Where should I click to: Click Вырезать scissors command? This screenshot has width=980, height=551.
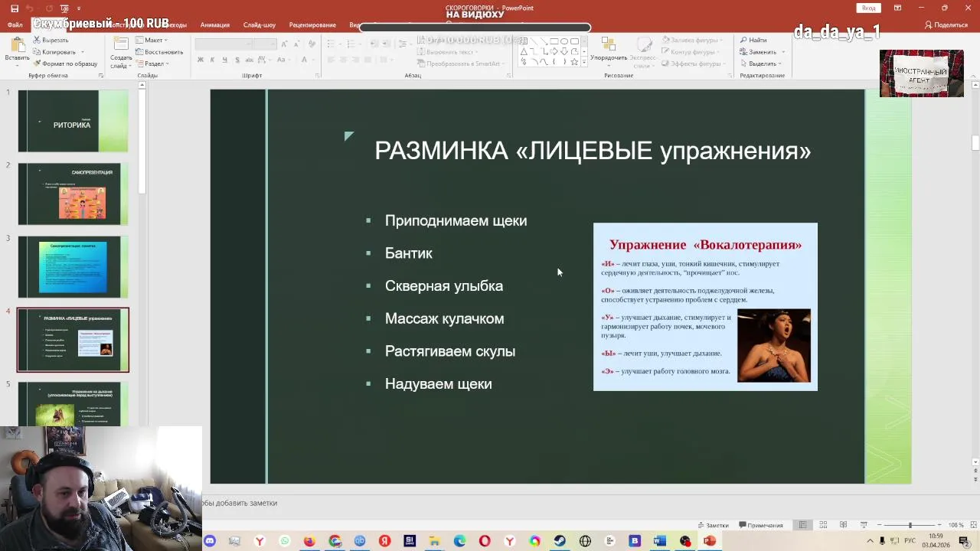coord(51,40)
